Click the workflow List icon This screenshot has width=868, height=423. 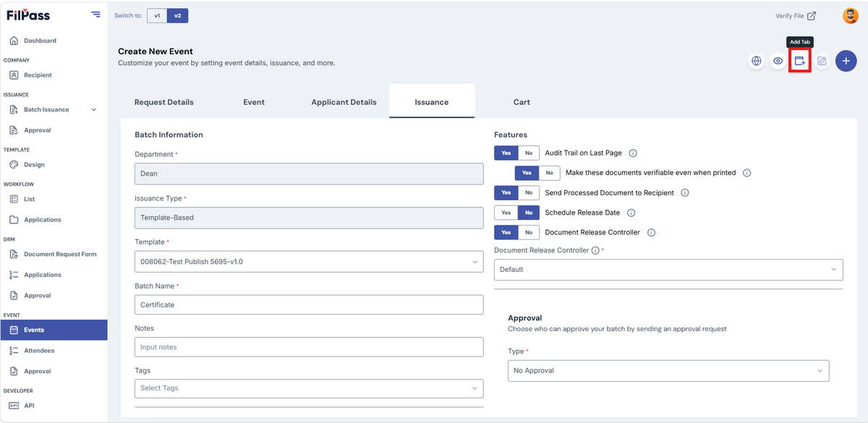[14, 199]
